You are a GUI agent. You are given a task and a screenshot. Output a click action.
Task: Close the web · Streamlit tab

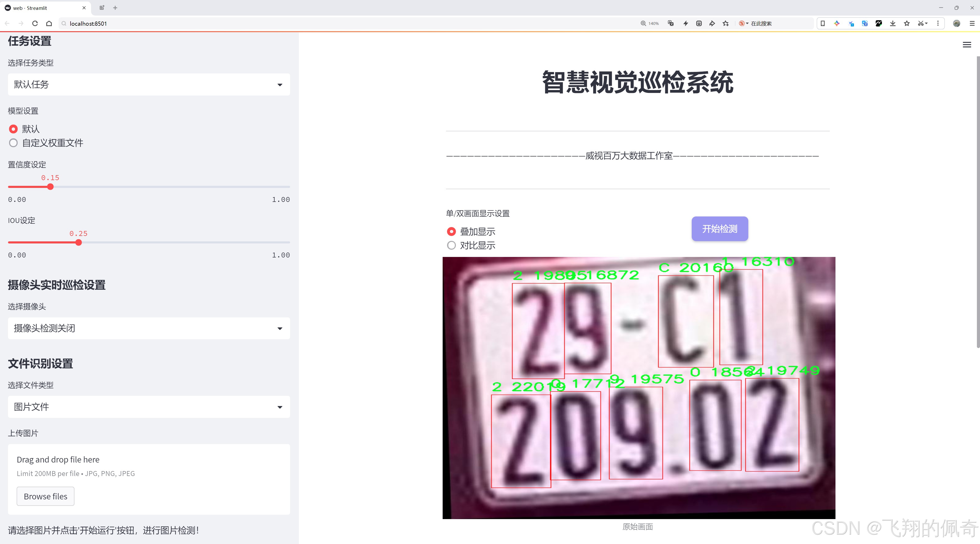tap(84, 8)
